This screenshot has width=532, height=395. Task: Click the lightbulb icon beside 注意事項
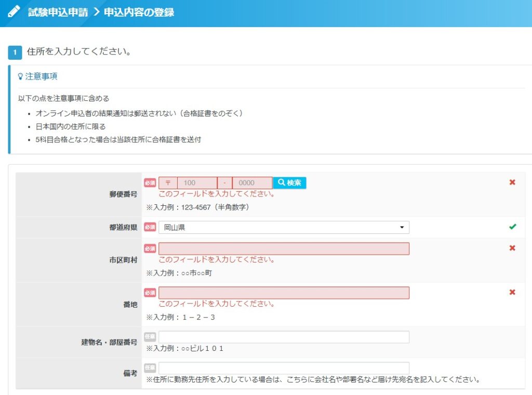[21, 76]
